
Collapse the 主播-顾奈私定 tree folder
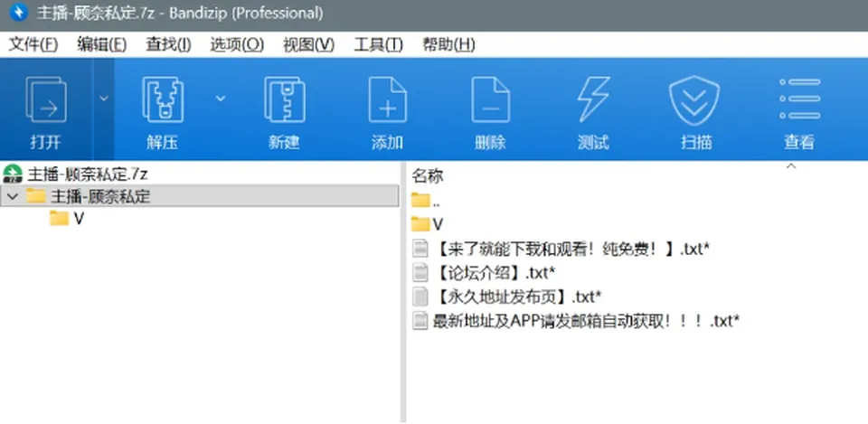[12, 196]
